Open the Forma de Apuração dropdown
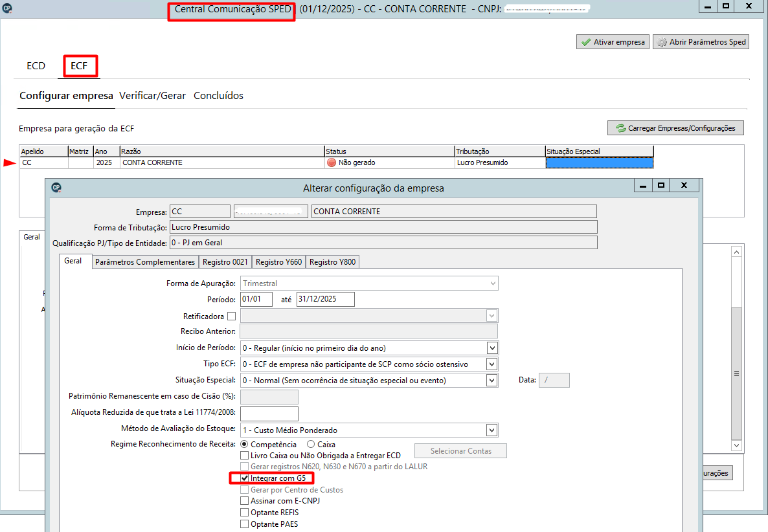Viewport: 768px width, 532px height. 493,283
